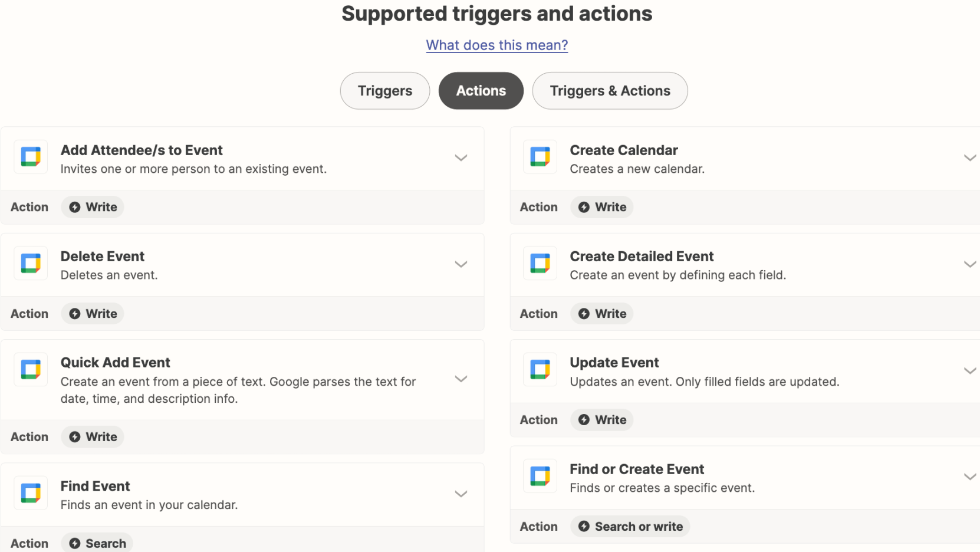Click Write badge under Delete Event
This screenshot has height=552, width=980.
coord(93,314)
